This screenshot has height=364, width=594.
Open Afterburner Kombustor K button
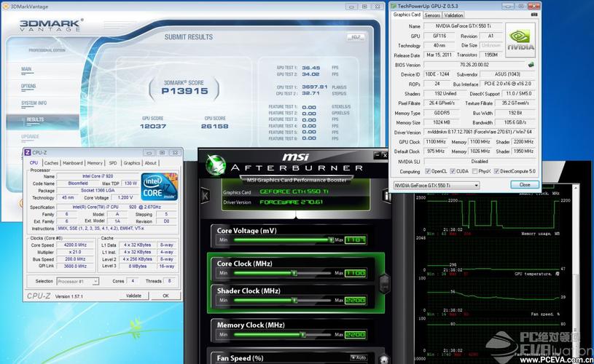pos(206,196)
